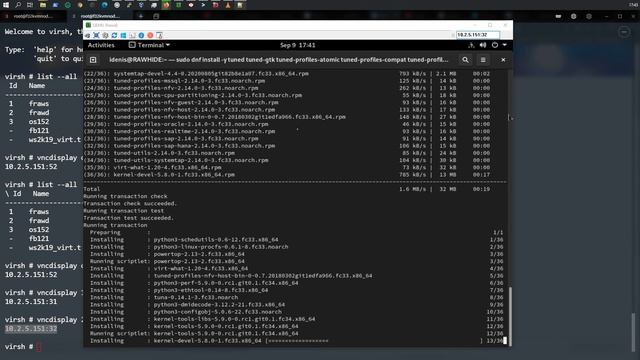Click the file transfer icon in VNC toolbar
The height and width of the screenshot is (360, 640).
point(159,36)
